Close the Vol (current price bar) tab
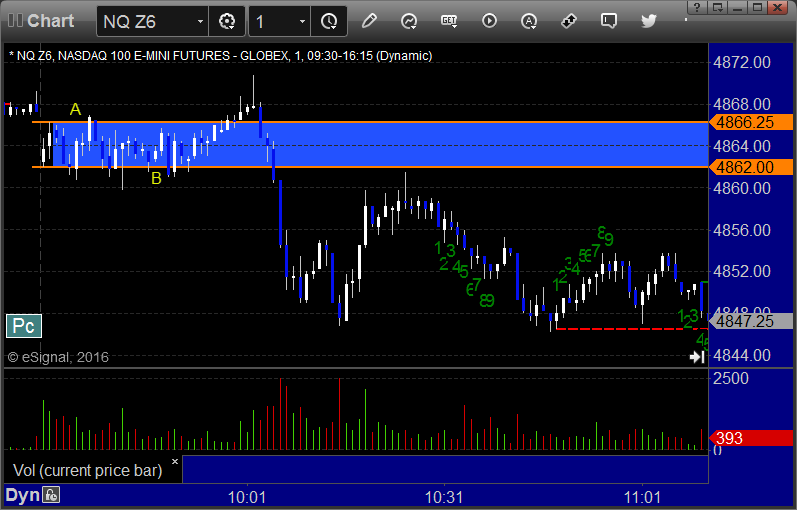 coord(175,462)
